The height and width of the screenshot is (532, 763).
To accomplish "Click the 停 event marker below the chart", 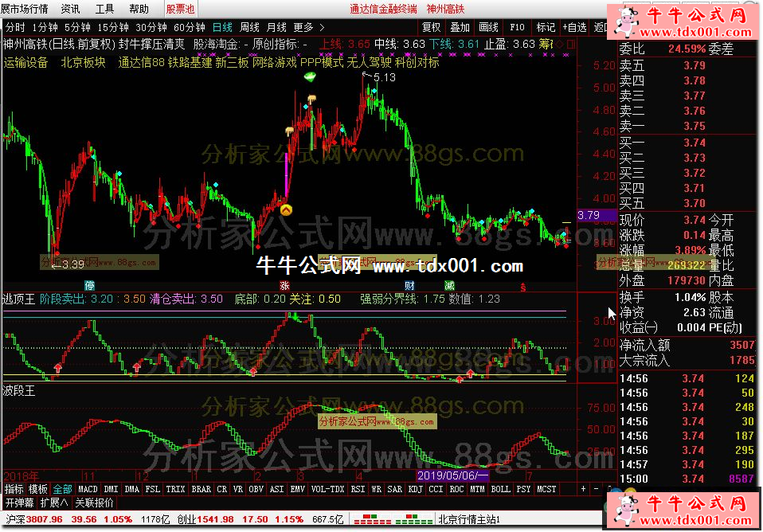I will coord(89,286).
